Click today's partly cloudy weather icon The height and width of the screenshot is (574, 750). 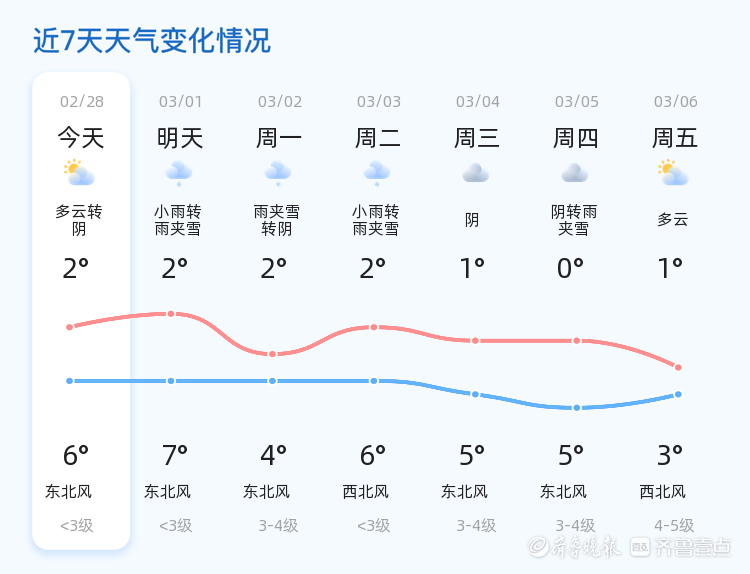pyautogui.click(x=79, y=173)
